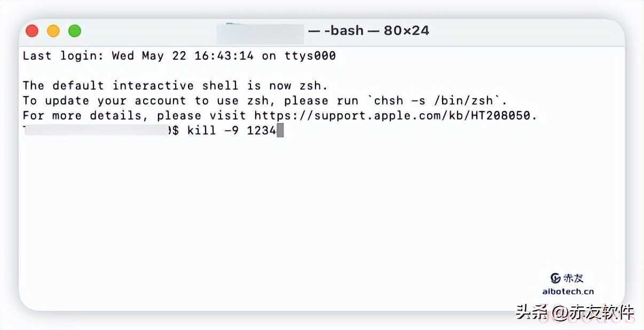Minimize the Terminal with the yellow button

click(53, 31)
